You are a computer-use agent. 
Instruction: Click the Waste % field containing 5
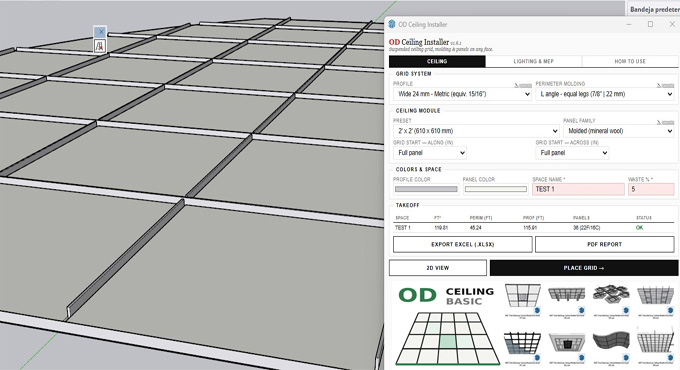(651, 189)
